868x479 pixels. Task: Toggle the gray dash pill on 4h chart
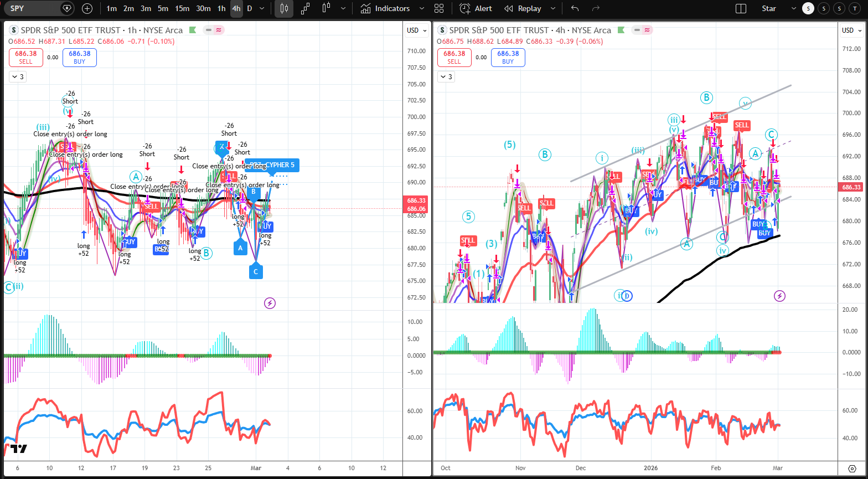638,30
